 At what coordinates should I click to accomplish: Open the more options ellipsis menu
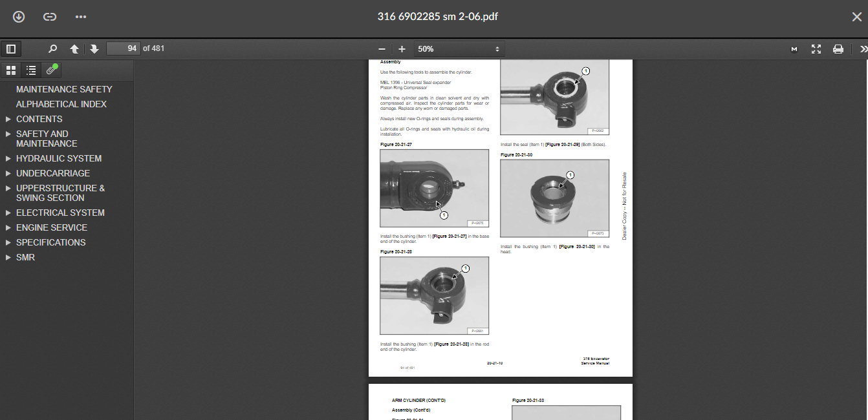81,17
